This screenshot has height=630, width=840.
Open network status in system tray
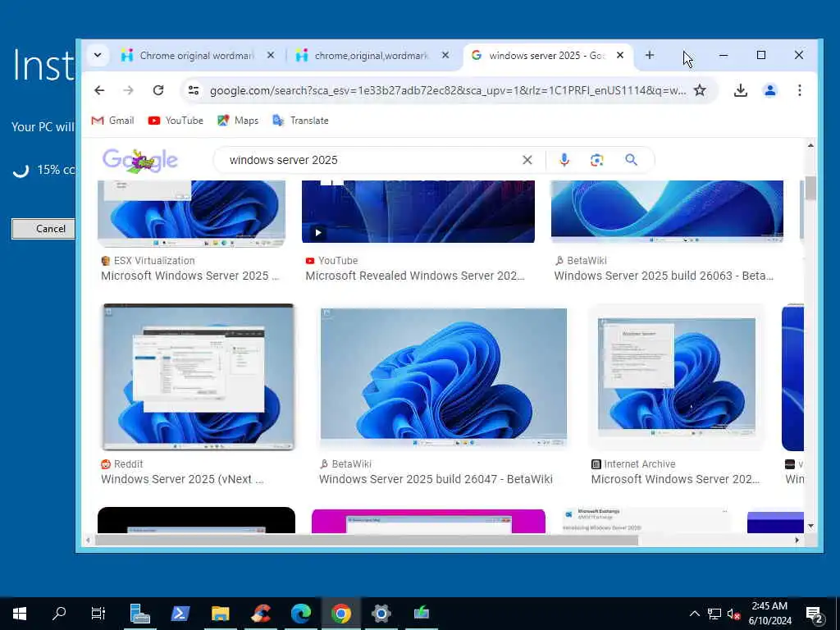point(714,614)
